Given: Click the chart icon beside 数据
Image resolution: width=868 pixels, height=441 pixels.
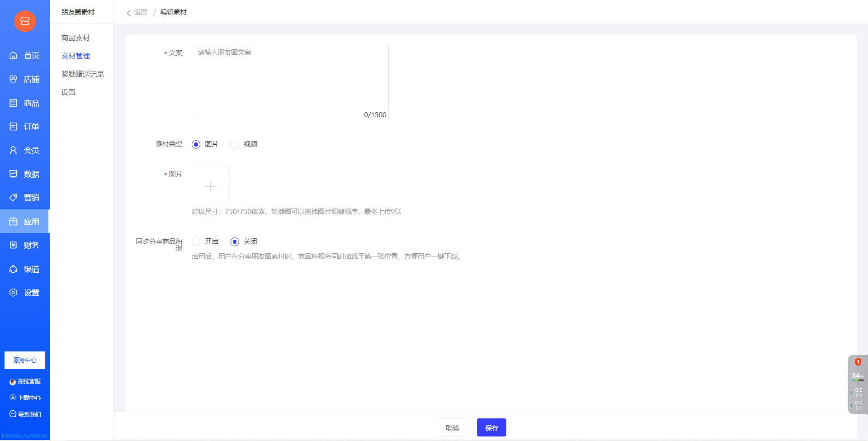Looking at the screenshot, I should [x=14, y=174].
